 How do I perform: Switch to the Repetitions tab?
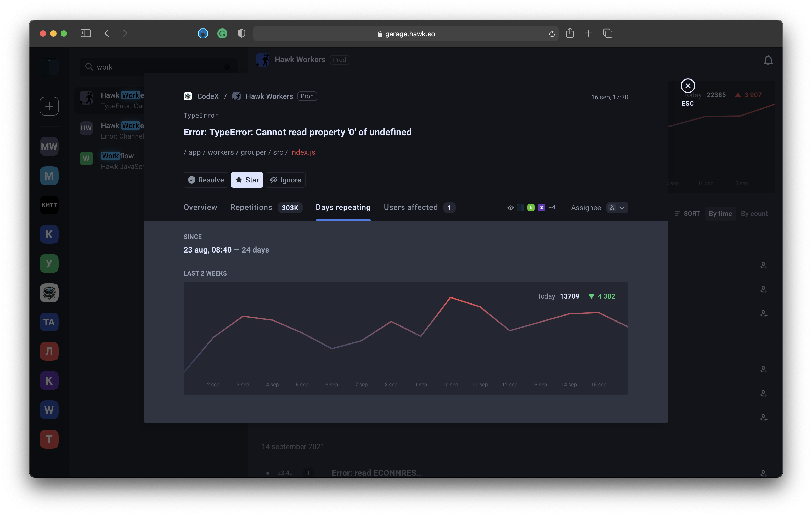pyautogui.click(x=251, y=207)
